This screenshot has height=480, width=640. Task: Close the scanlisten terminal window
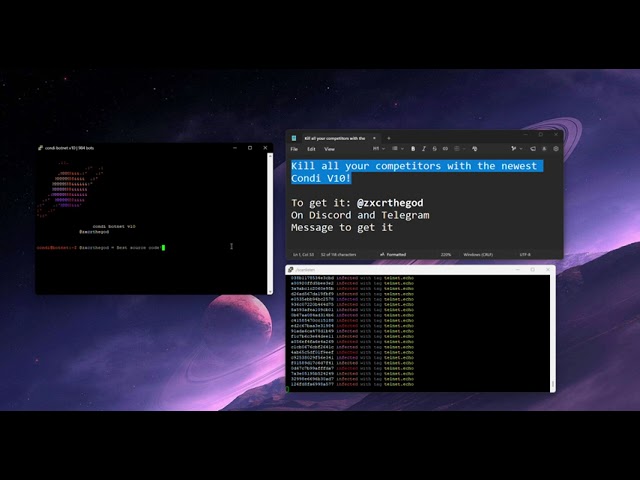pyautogui.click(x=548, y=269)
